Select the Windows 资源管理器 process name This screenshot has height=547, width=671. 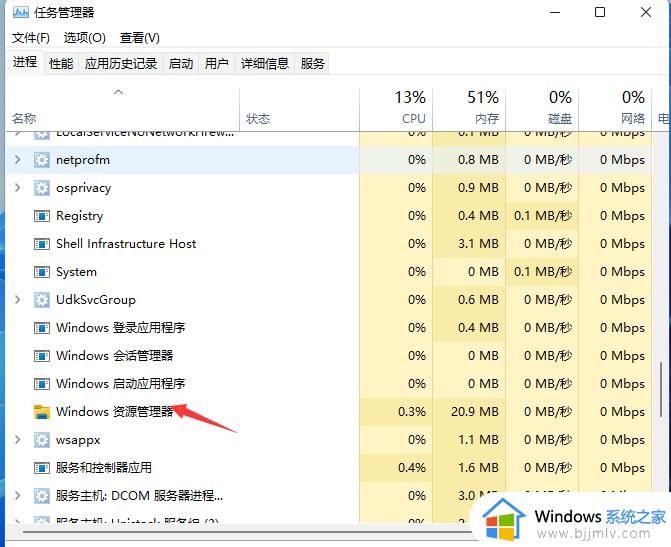[114, 412]
